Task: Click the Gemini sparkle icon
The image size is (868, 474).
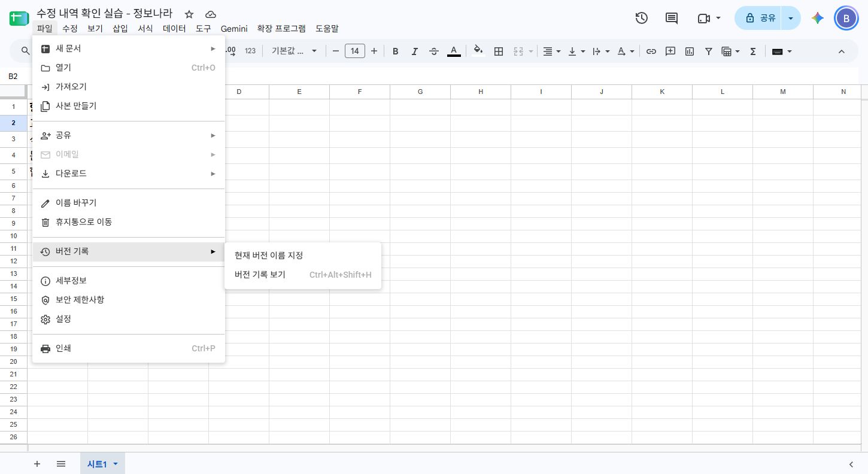Action: (818, 18)
